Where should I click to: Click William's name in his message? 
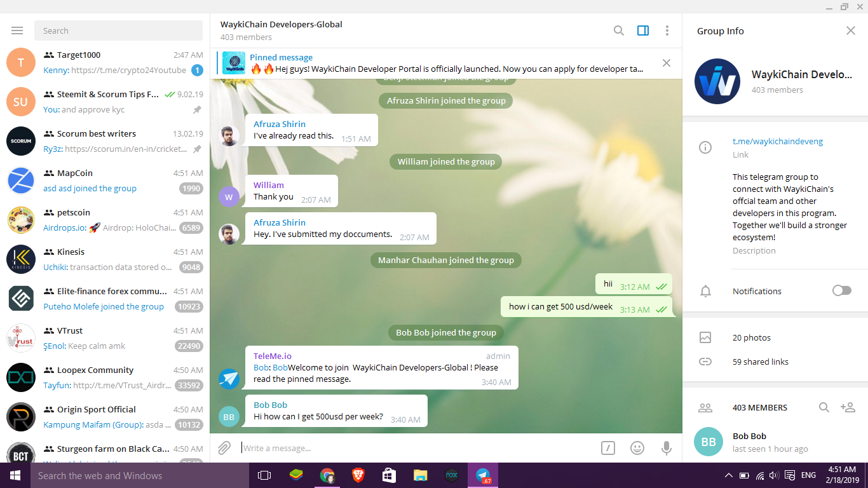(x=269, y=185)
